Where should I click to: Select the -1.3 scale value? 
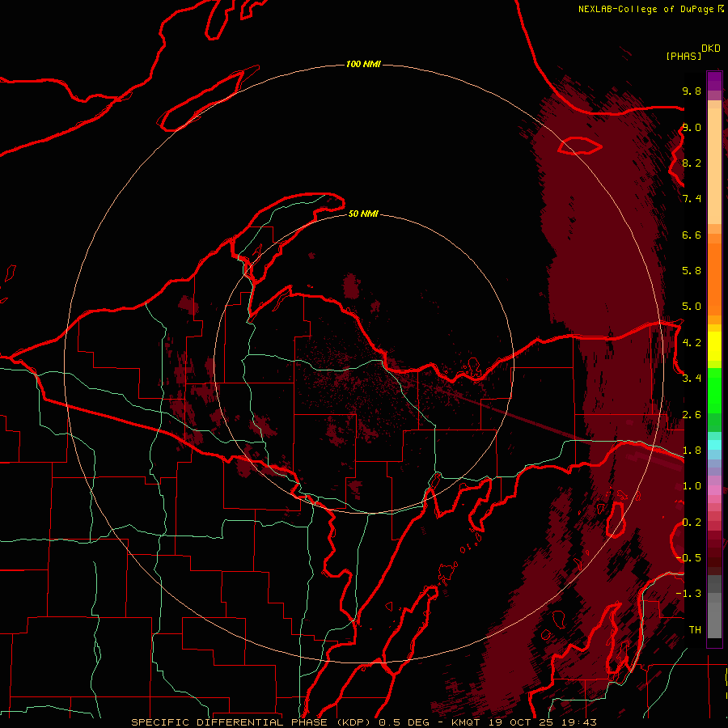point(688,594)
